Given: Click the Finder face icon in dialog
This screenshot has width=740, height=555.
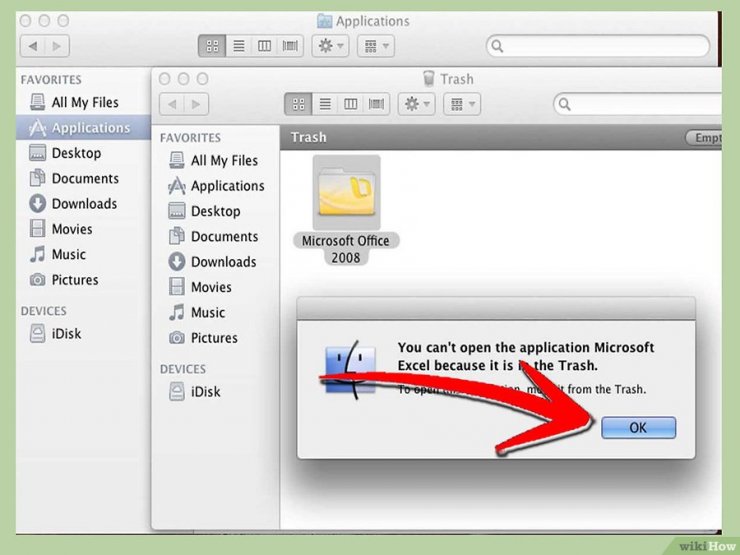Looking at the screenshot, I should [350, 369].
